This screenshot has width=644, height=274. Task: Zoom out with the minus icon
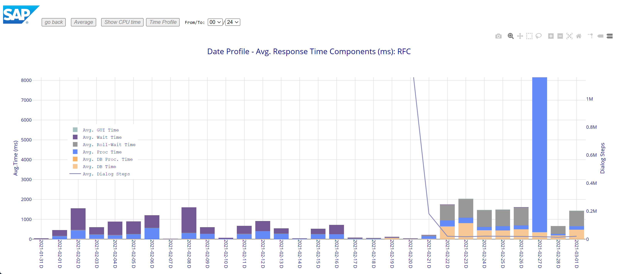pyautogui.click(x=560, y=36)
